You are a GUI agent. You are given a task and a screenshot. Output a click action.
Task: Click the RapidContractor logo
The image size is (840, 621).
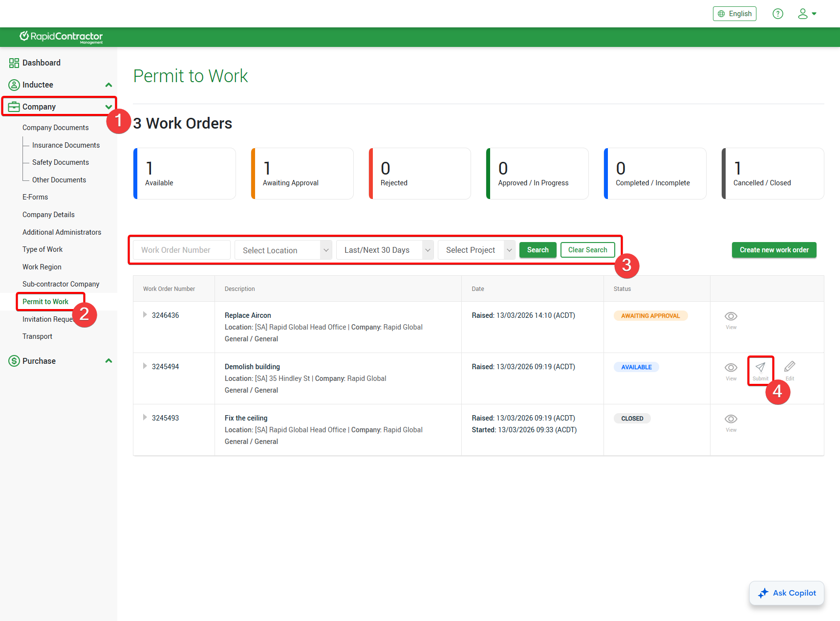[61, 37]
